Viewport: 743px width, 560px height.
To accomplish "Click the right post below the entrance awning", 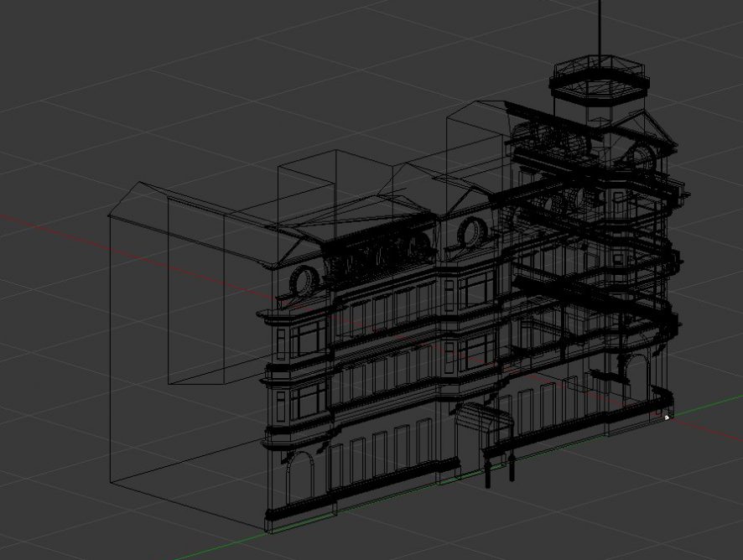I will [x=511, y=466].
